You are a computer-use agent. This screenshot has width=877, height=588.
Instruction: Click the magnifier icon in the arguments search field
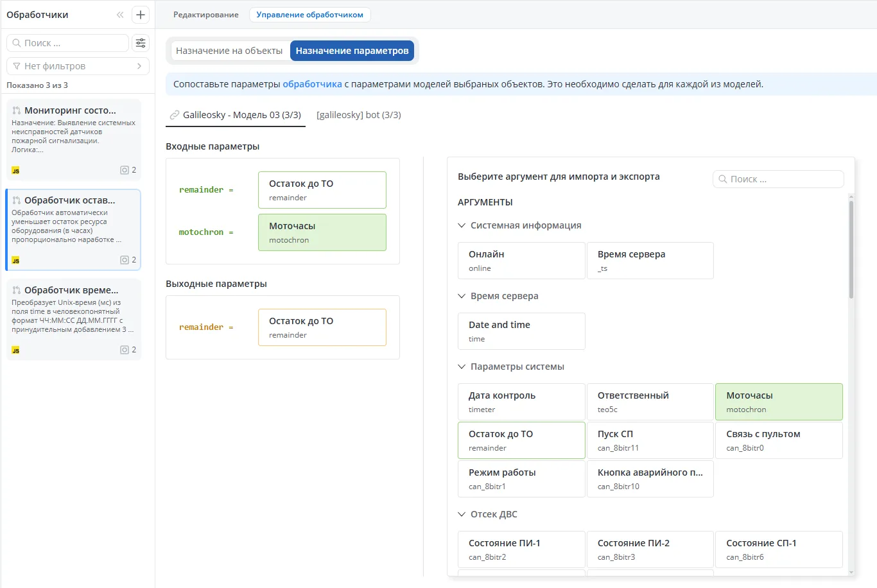point(722,179)
